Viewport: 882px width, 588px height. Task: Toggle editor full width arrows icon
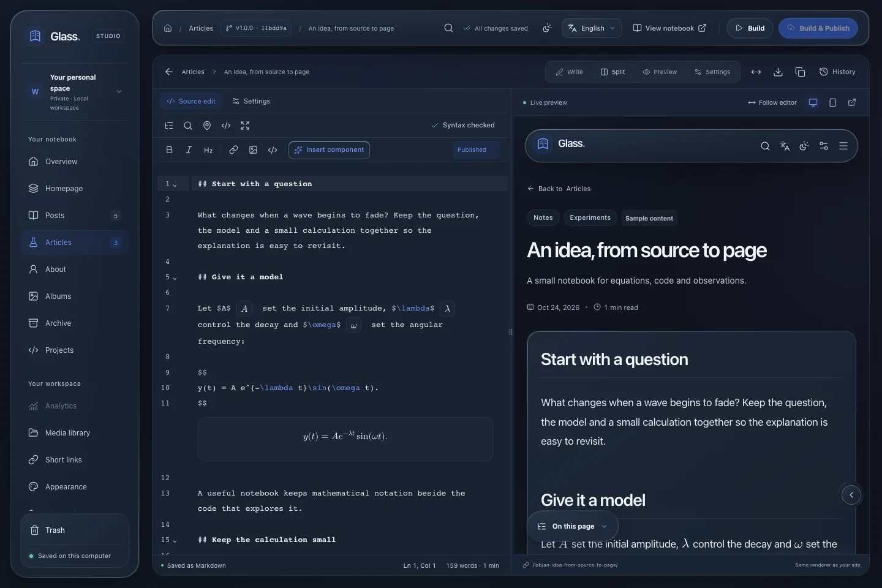click(756, 72)
